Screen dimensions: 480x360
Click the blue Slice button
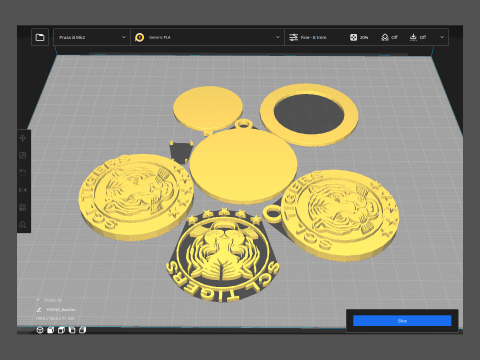tap(402, 321)
